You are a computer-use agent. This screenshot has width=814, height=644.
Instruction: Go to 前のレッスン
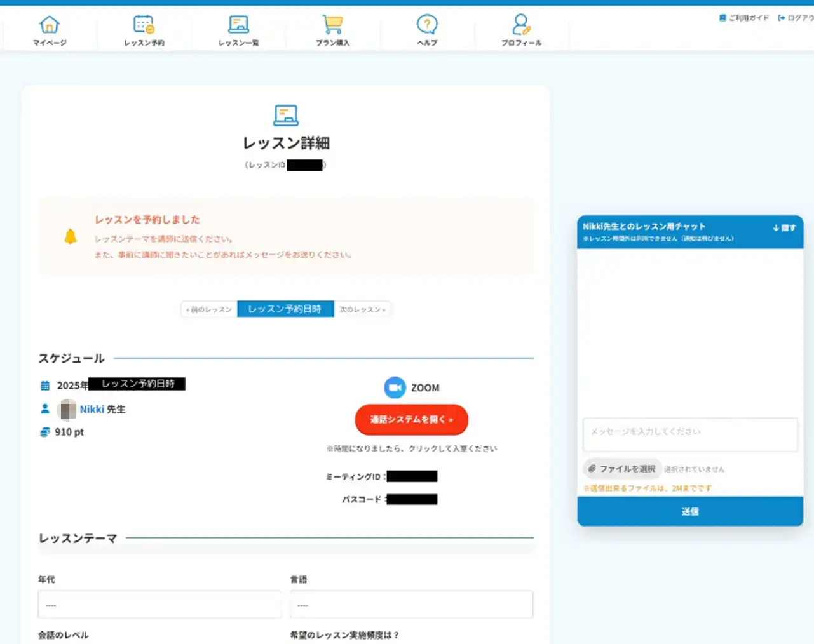(209, 309)
